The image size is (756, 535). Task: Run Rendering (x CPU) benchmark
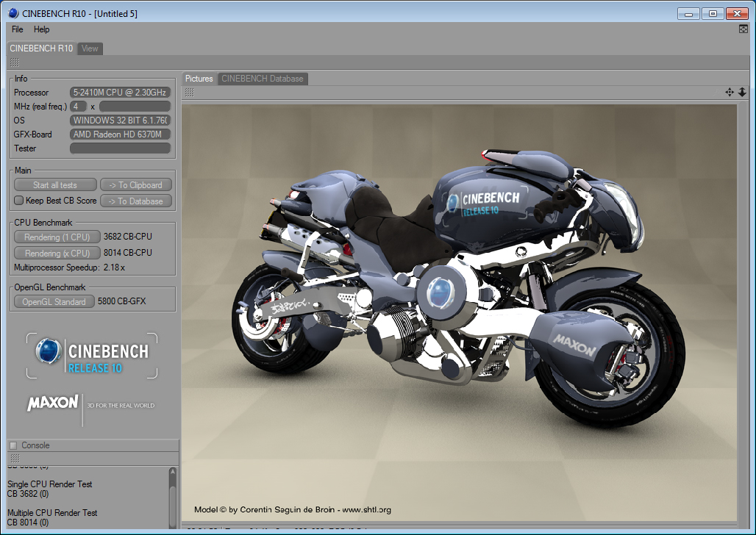point(57,253)
